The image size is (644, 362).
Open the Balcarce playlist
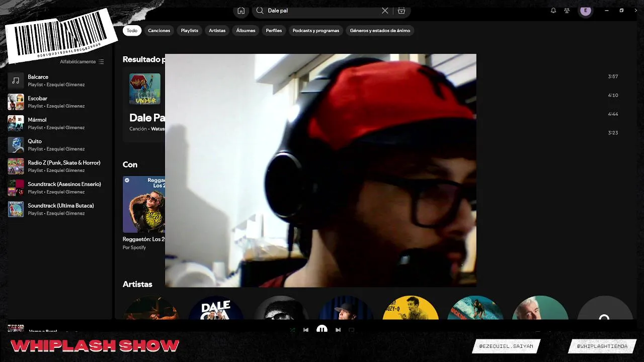[x=57, y=80]
